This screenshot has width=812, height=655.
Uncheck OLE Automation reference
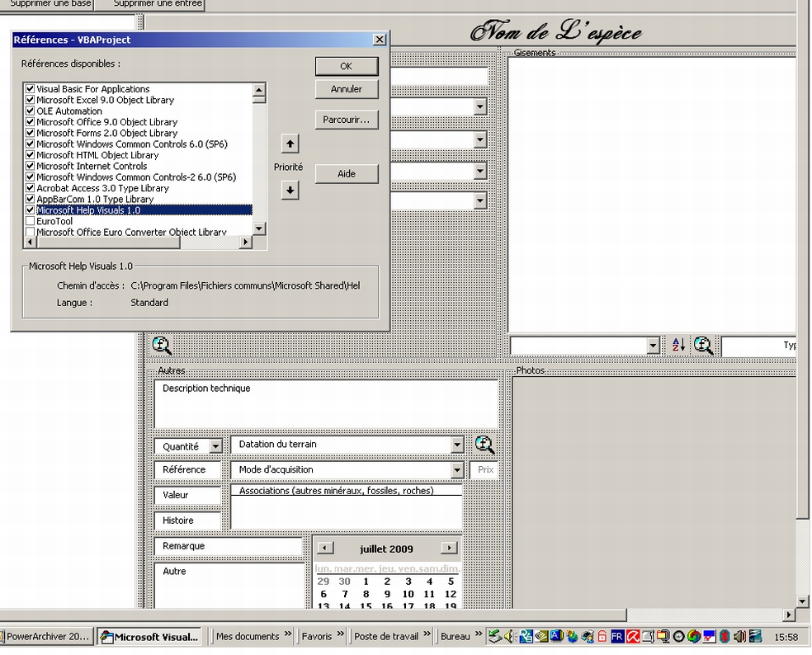click(30, 111)
